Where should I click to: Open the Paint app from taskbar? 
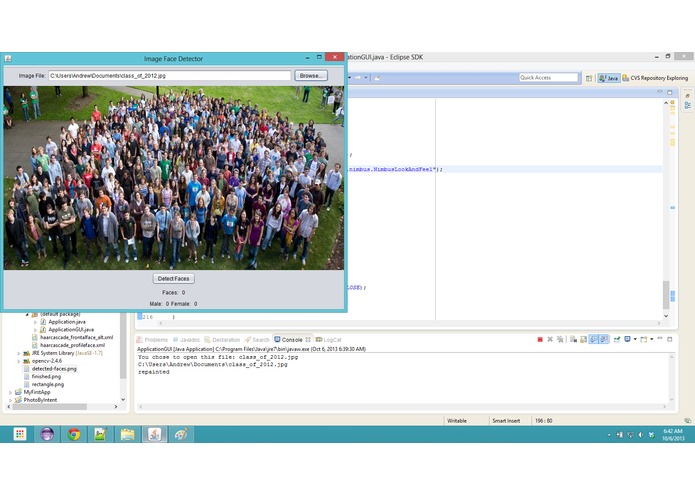[x=181, y=434]
